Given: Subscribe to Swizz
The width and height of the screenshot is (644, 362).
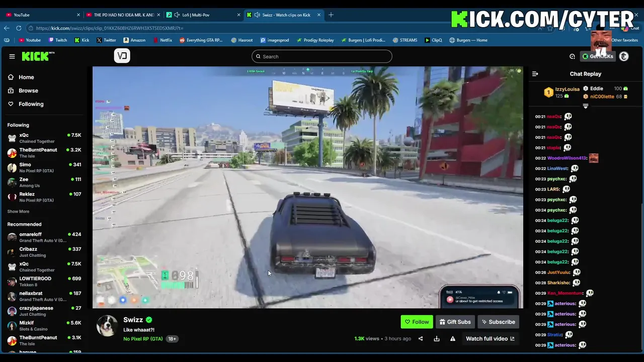Looking at the screenshot, I should tap(498, 322).
